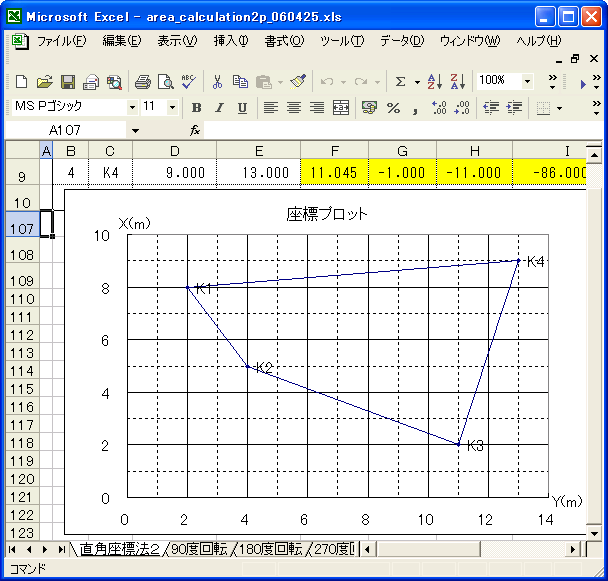This screenshot has height=581, width=608.
Task: Apply percent style format
Action: [x=393, y=107]
